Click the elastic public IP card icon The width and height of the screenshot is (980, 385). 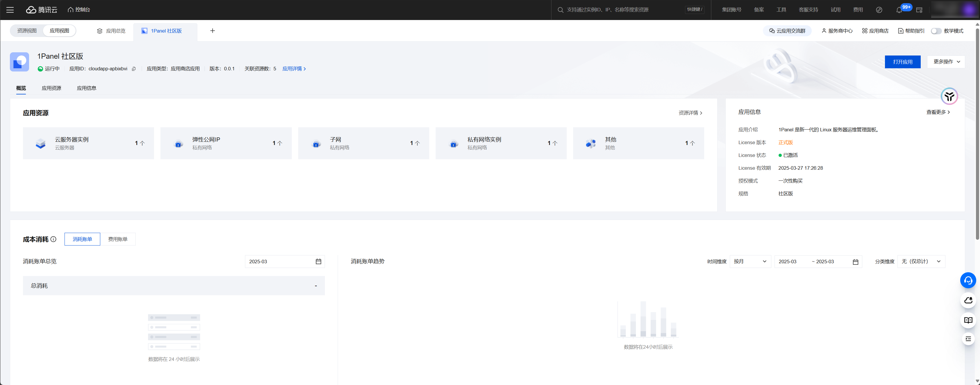(x=178, y=144)
